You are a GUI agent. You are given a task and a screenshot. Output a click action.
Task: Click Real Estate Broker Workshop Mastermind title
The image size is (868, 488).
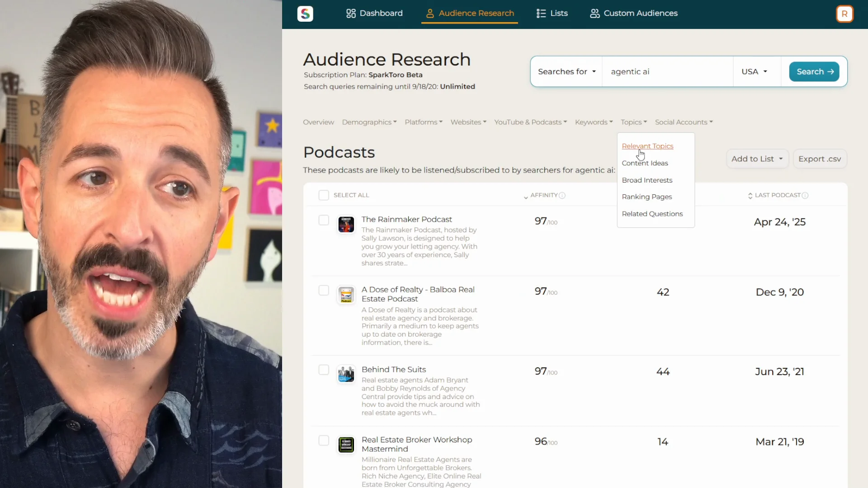(x=416, y=444)
